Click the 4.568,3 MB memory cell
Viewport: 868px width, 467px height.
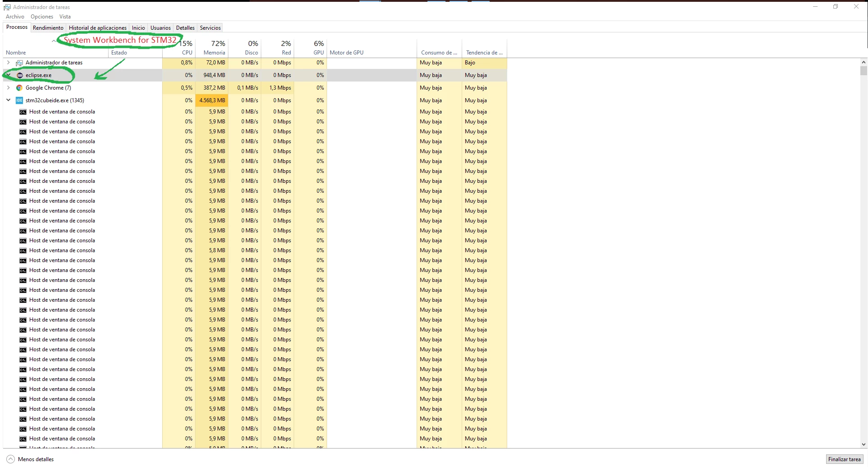pos(212,100)
